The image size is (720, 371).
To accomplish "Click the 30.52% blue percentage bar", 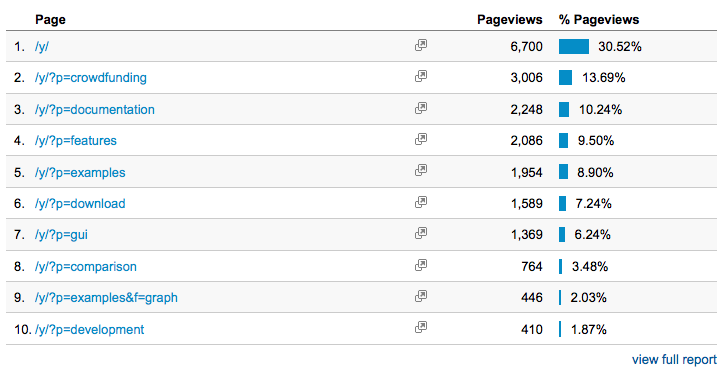I will pyautogui.click(x=574, y=46).
